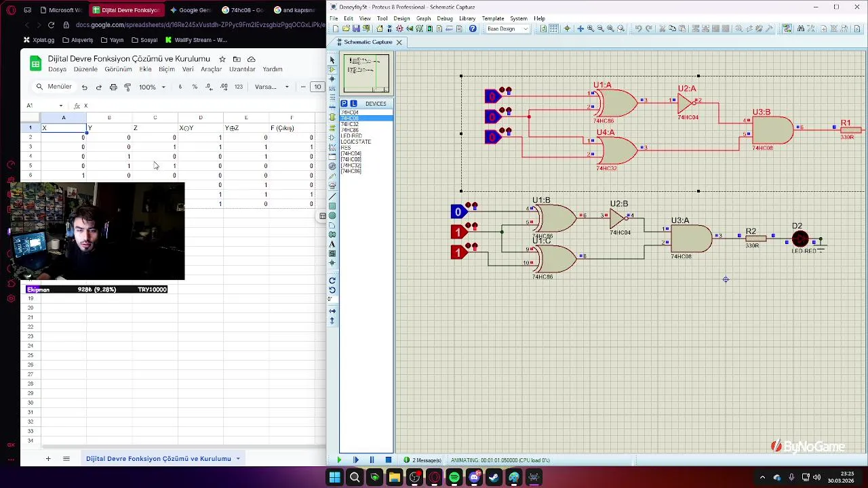Open the Varsa... font dropdown

[272, 87]
